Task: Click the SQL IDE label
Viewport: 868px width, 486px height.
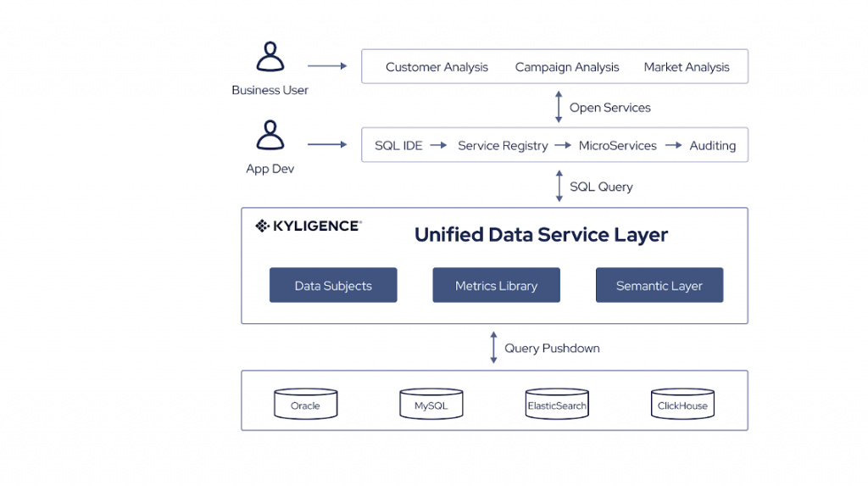Action: pyautogui.click(x=398, y=146)
